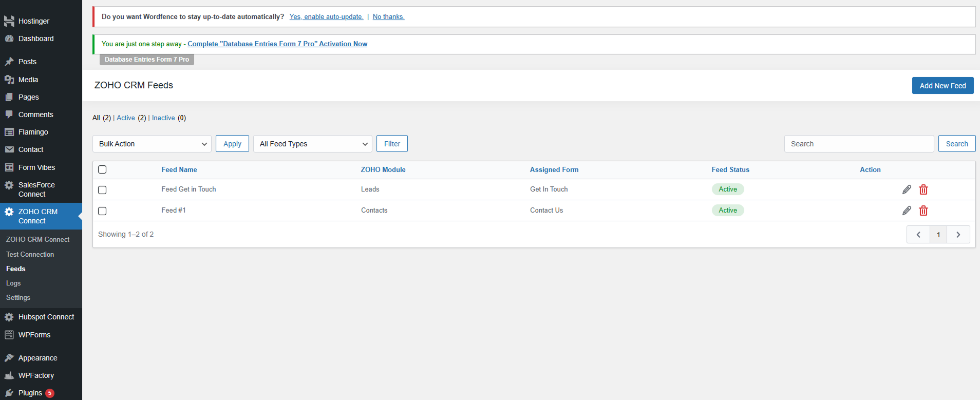980x400 pixels.
Task: Sort by Assigned Form column header
Action: [x=554, y=170]
